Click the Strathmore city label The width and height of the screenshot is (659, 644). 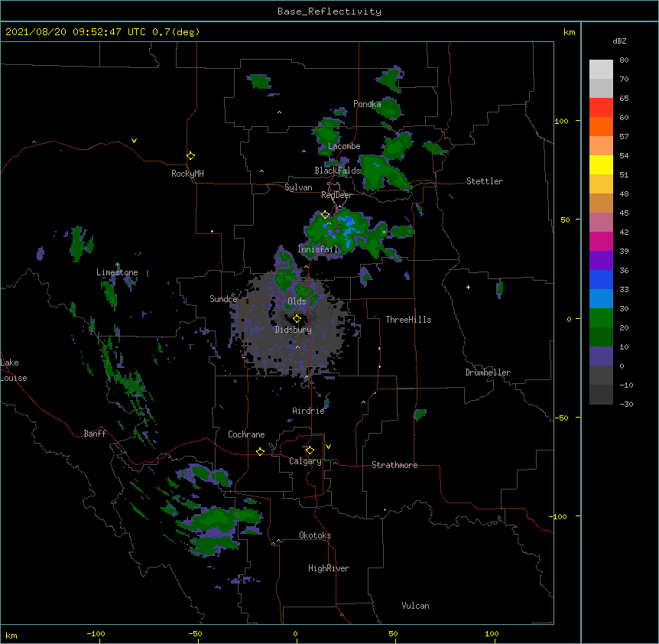(x=394, y=465)
